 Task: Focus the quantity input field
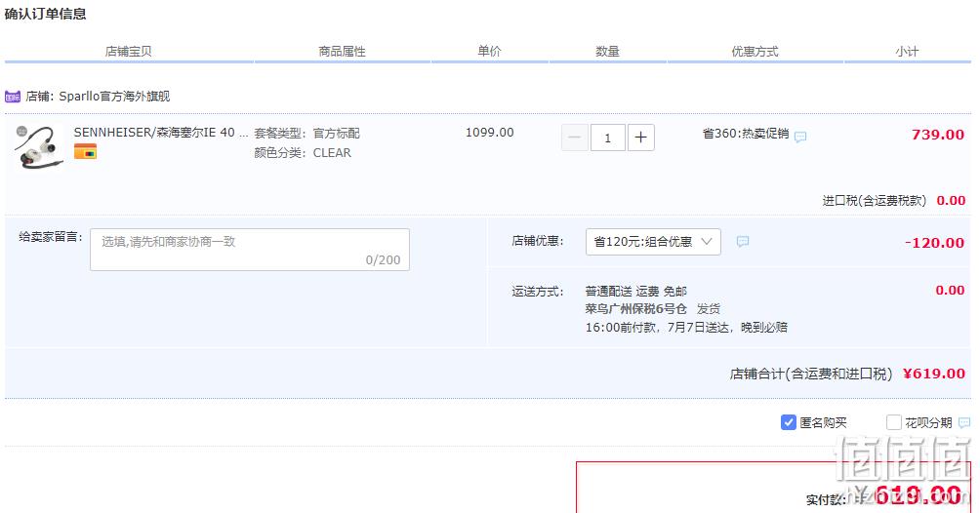(x=607, y=138)
